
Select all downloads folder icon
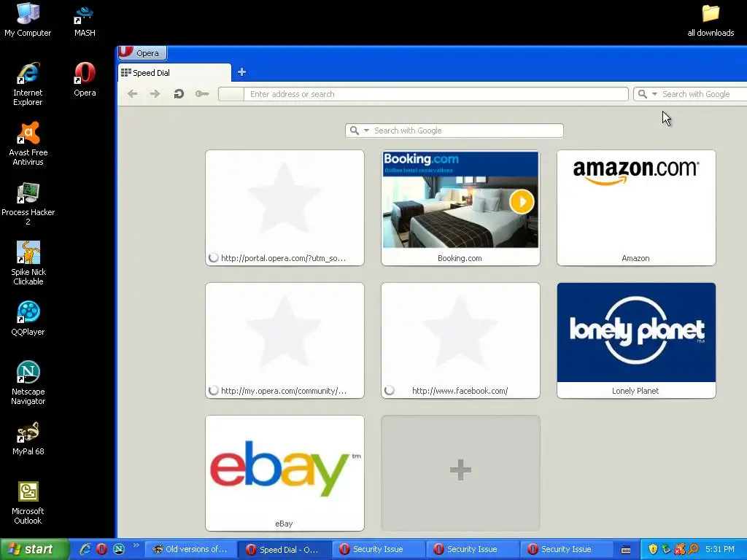[711, 20]
